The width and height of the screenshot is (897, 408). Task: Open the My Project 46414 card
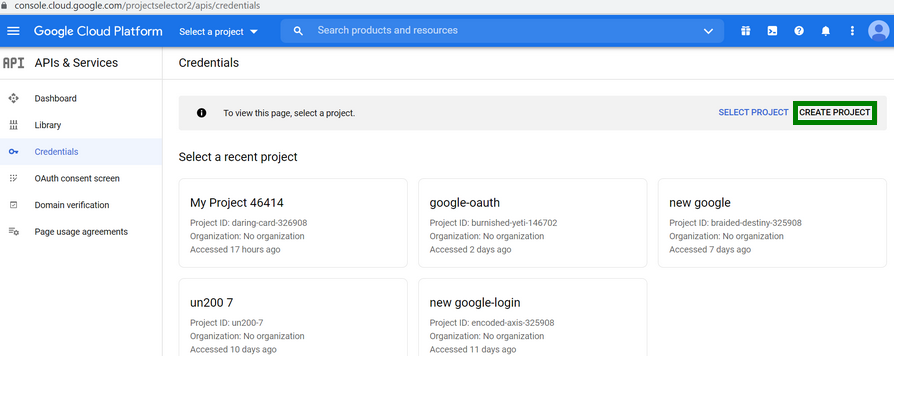coord(293,223)
